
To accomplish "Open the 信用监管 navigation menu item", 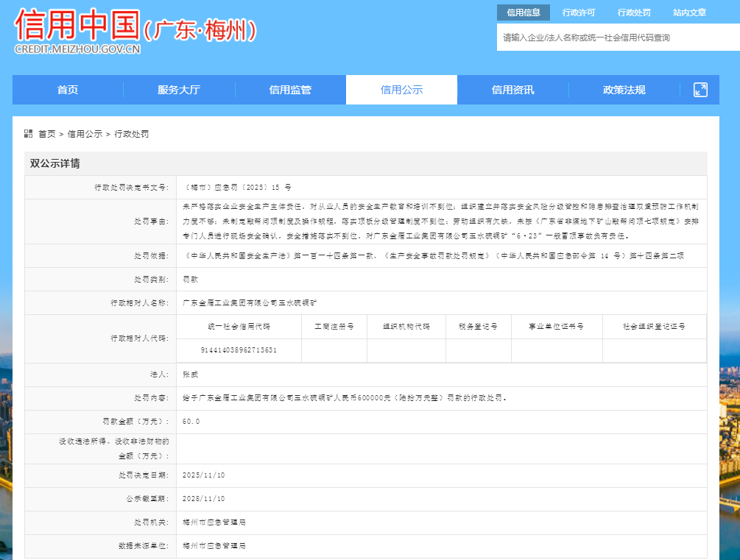I will [290, 90].
